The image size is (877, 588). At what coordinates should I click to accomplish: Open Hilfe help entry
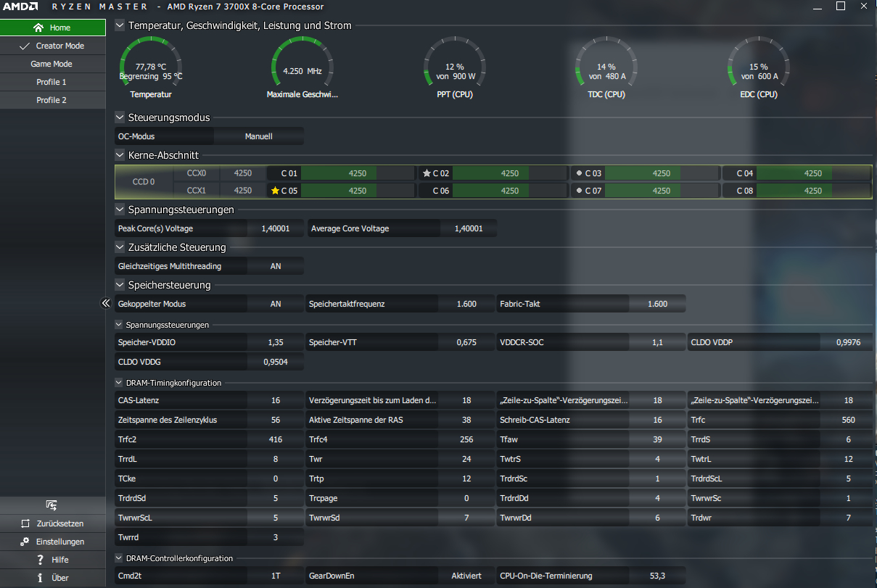53,560
